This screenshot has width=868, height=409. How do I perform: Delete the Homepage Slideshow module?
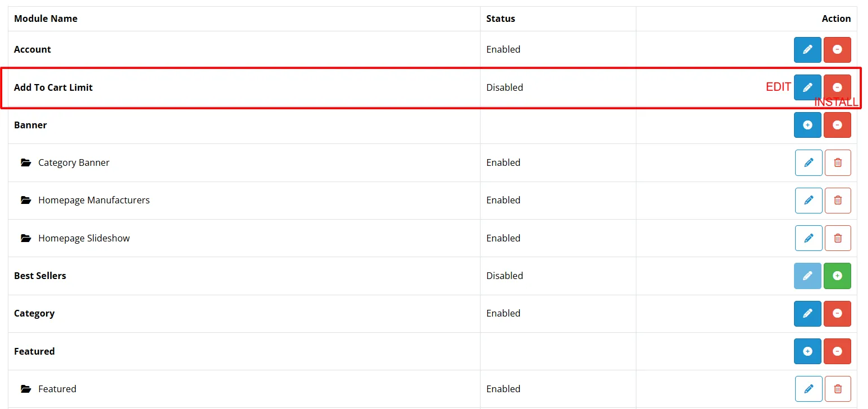click(x=838, y=238)
